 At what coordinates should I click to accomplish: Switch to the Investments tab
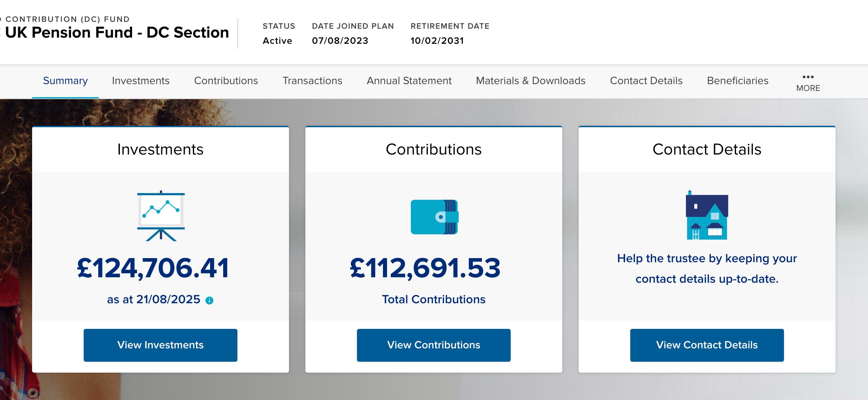141,81
